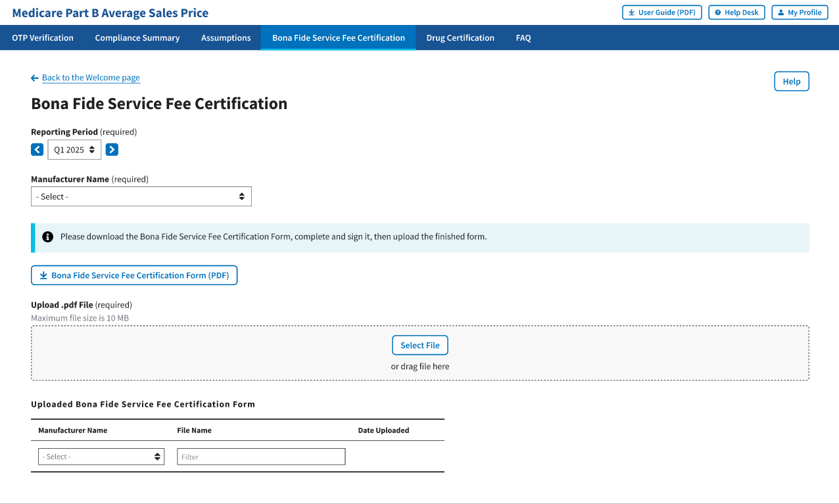Follow the Back to the Welcome page link
The height and width of the screenshot is (504, 839).
tap(91, 78)
